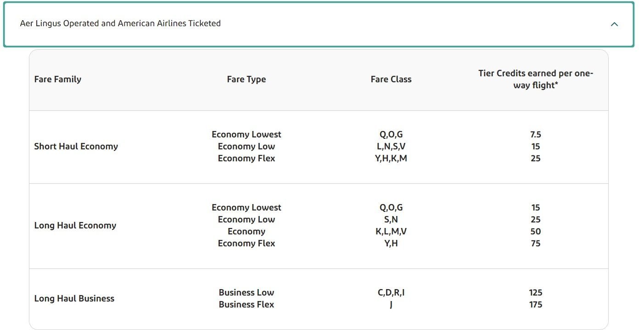
Task: Click the Long Haul Economy Flex label
Action: point(246,243)
